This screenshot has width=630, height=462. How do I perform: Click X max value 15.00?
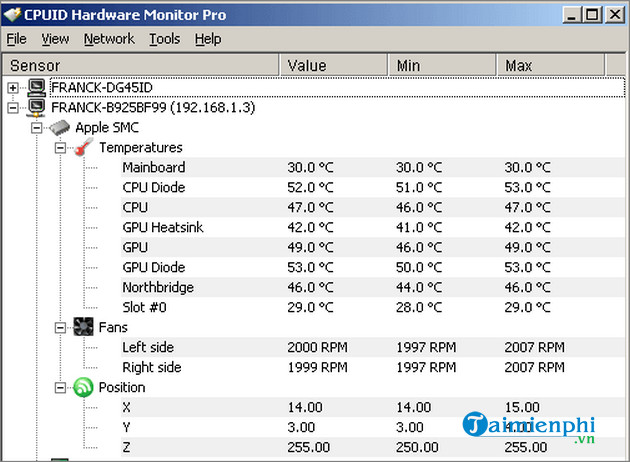tap(522, 407)
